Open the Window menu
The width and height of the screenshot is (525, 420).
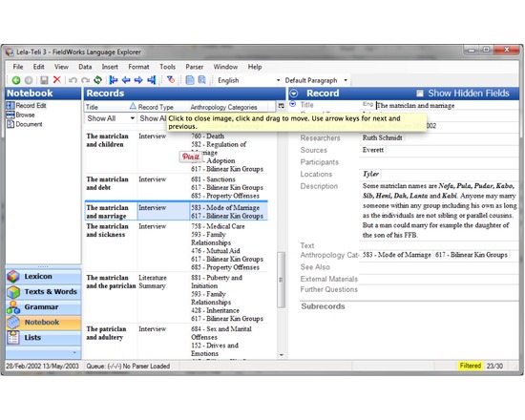coord(225,67)
